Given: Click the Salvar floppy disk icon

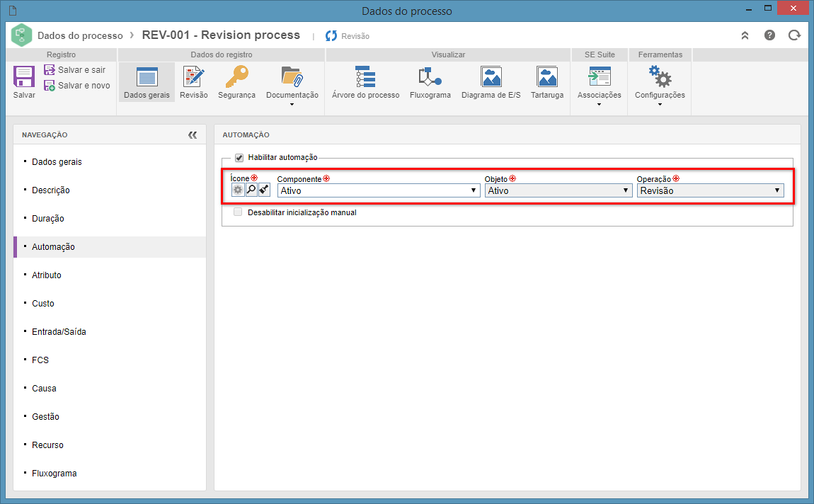Looking at the screenshot, I should tap(24, 77).
